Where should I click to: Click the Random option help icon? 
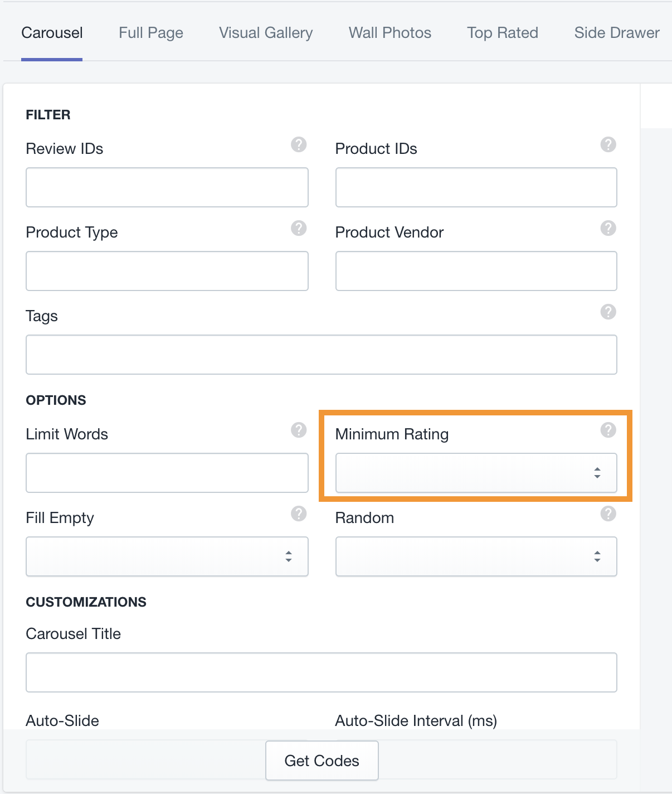coord(608,514)
